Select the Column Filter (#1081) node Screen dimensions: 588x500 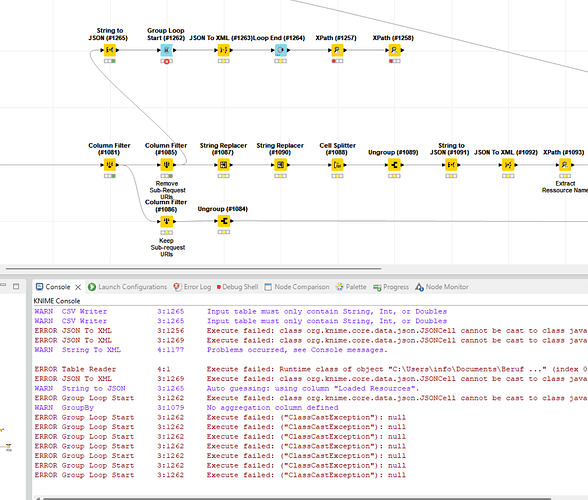pyautogui.click(x=110, y=165)
